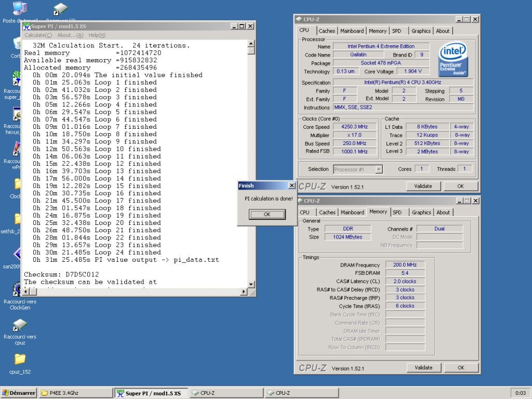Screen dimensions: 532x399
Task: Click Super PI vertical scrollbar up arrow
Action: pyautogui.click(x=251, y=44)
